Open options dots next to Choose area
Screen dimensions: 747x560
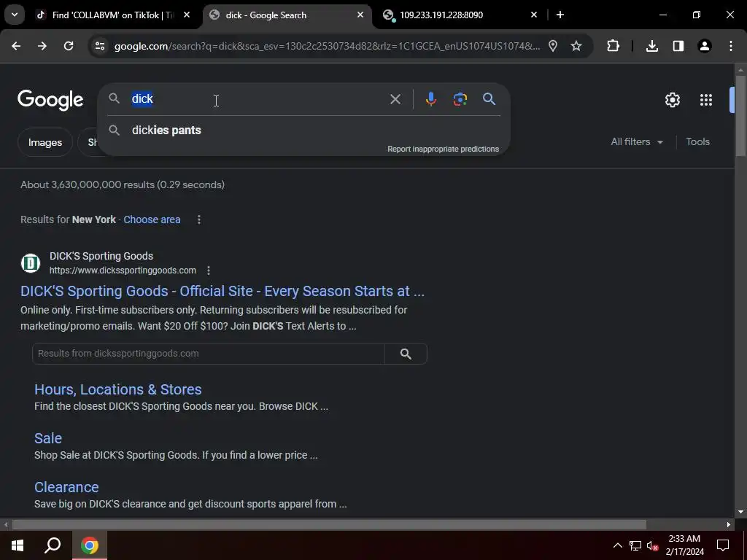tap(199, 219)
